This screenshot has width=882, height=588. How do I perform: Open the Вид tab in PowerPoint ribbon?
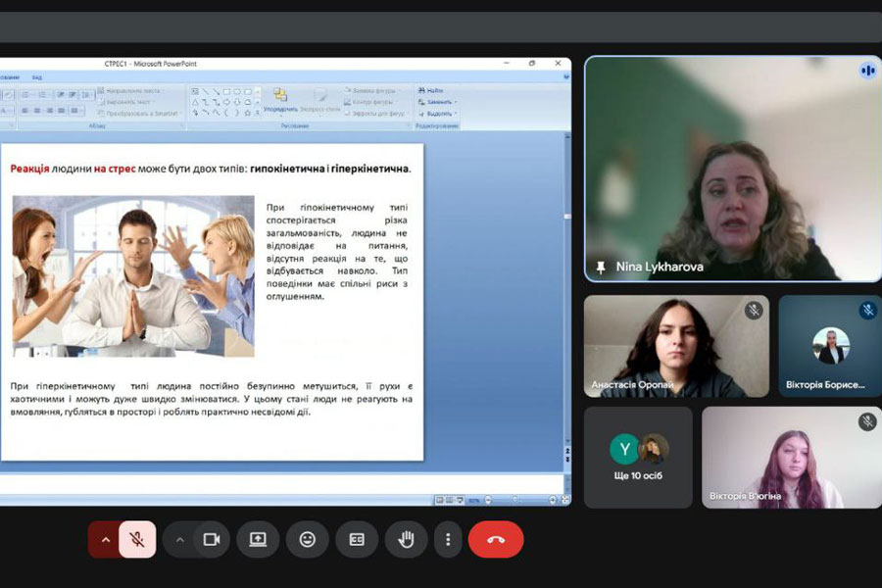36,77
